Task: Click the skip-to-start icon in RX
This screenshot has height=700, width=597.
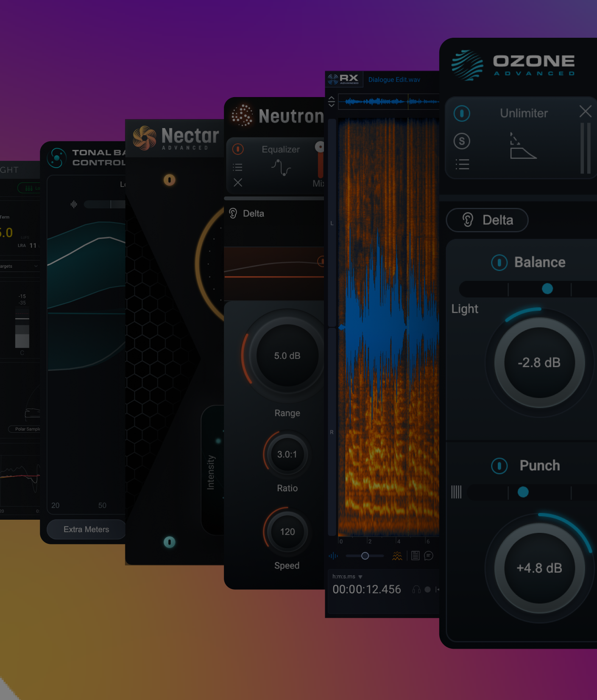Action: click(437, 589)
